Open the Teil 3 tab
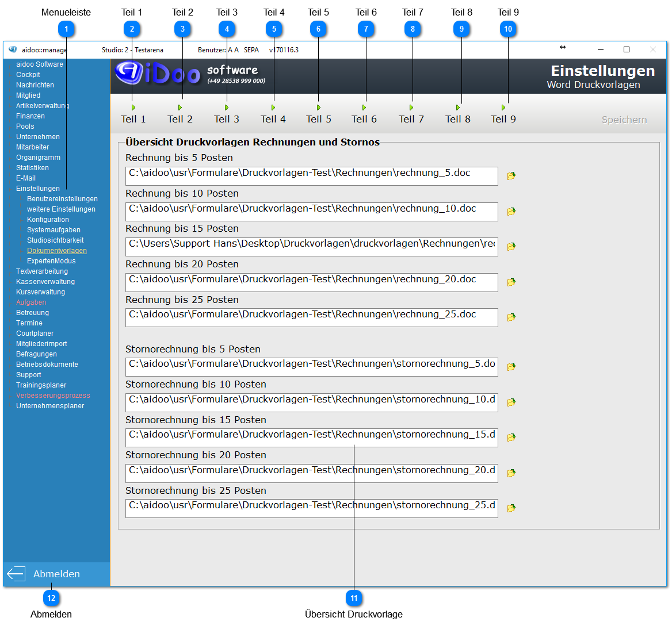Viewport: 672px width, 629px height. pos(227,115)
